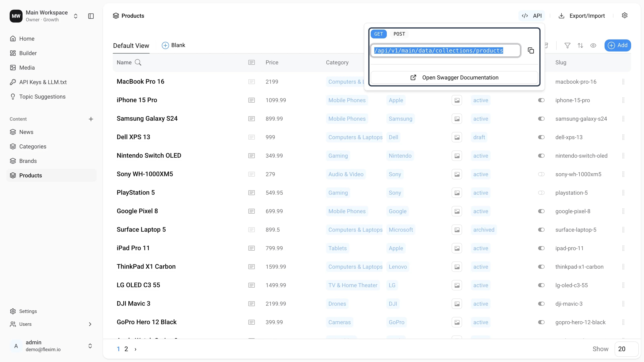Open collection settings gear icon
Viewport: 644px width, 362px height.
coord(624,15)
